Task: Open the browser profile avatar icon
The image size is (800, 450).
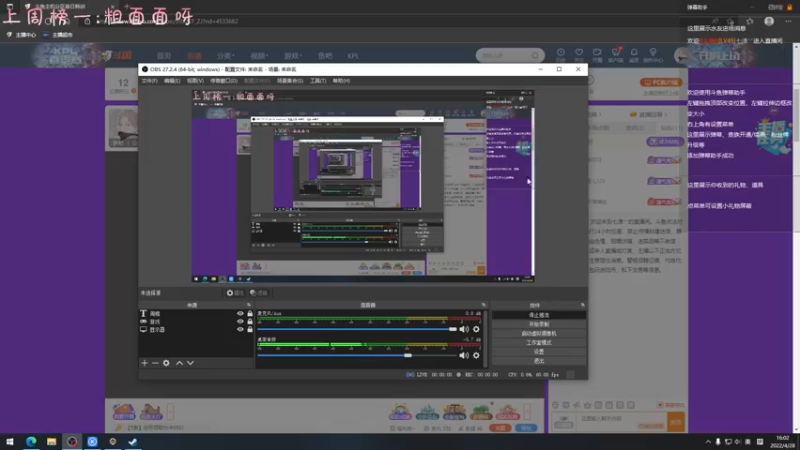Action: pyautogui.click(x=769, y=21)
